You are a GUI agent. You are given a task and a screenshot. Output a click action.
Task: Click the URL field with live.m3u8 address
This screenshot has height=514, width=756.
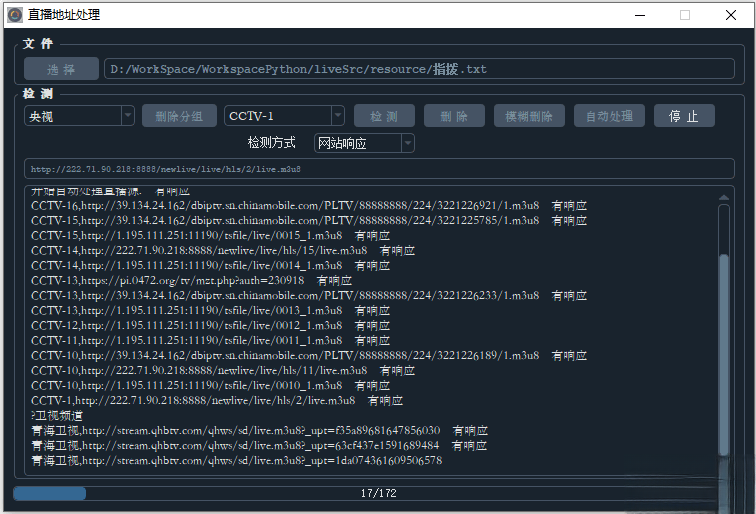pyautogui.click(x=379, y=169)
